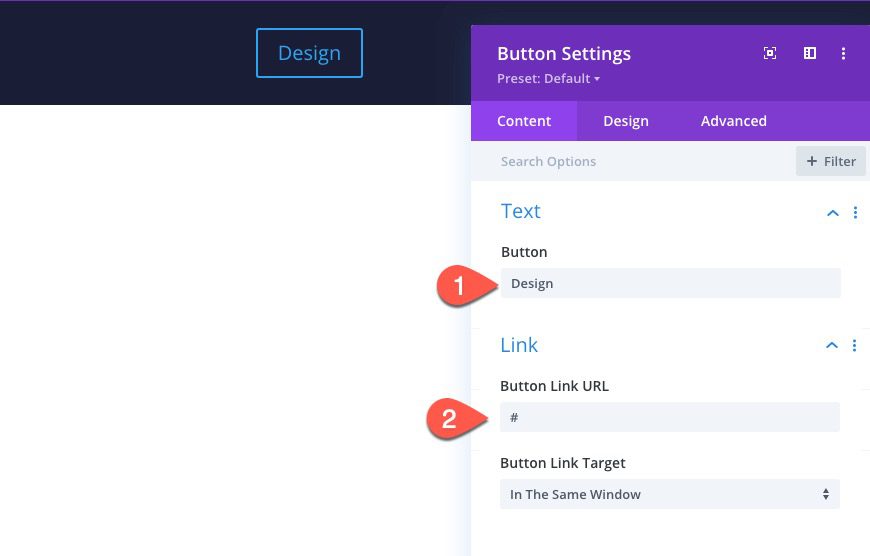The image size is (870, 556).
Task: Open the Button Settings three-dot menu
Action: (844, 54)
